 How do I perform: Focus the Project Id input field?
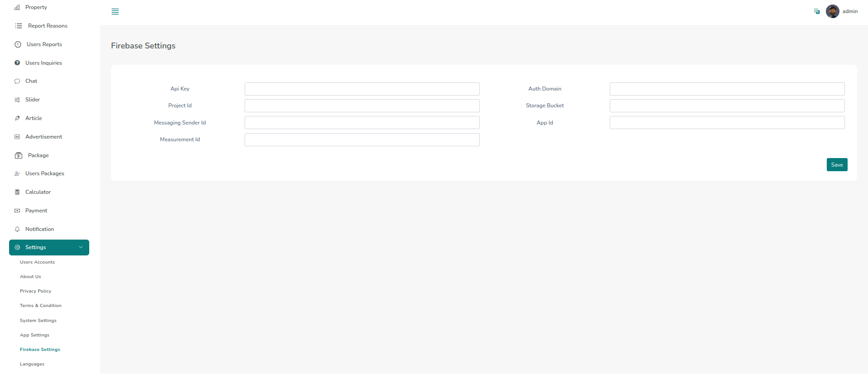click(x=362, y=106)
